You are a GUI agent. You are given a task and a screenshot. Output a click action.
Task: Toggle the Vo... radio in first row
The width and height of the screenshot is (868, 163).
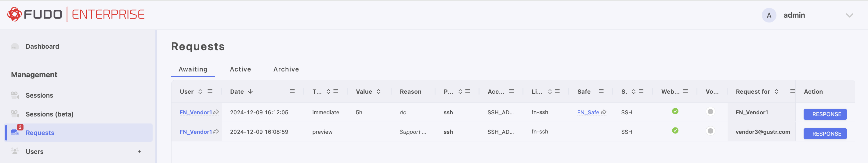tap(710, 112)
